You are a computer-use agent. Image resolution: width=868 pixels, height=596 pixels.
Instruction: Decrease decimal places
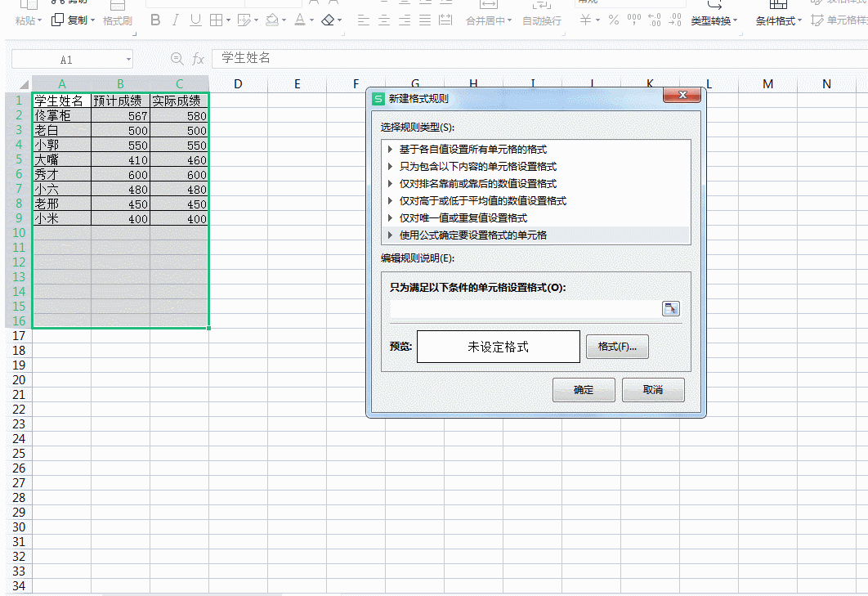pyautogui.click(x=675, y=20)
